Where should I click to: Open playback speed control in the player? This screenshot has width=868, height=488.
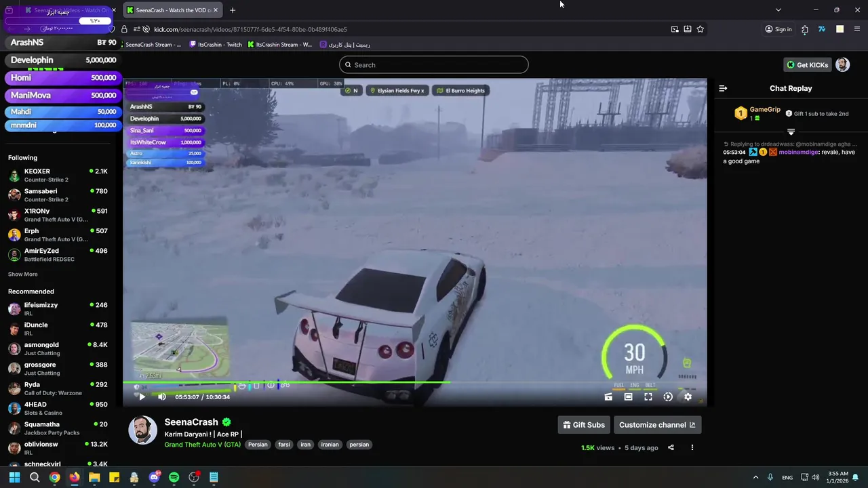click(x=668, y=397)
